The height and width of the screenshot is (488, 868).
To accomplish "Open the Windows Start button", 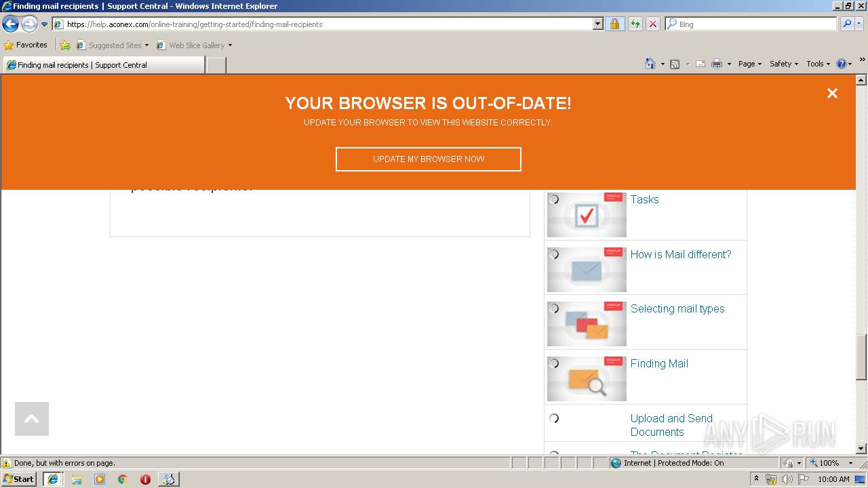I will click(x=18, y=479).
